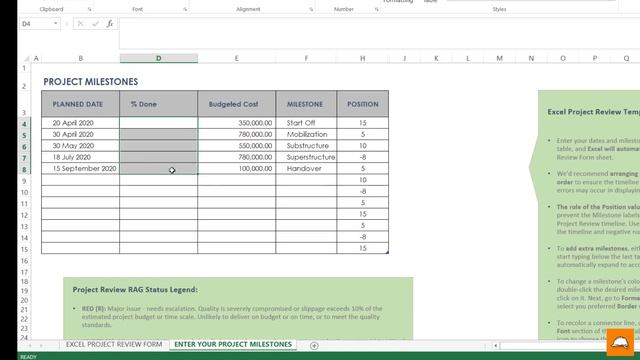The width and height of the screenshot is (640, 360).
Task: Open Font group dialog launcher
Action: (x=185, y=9)
